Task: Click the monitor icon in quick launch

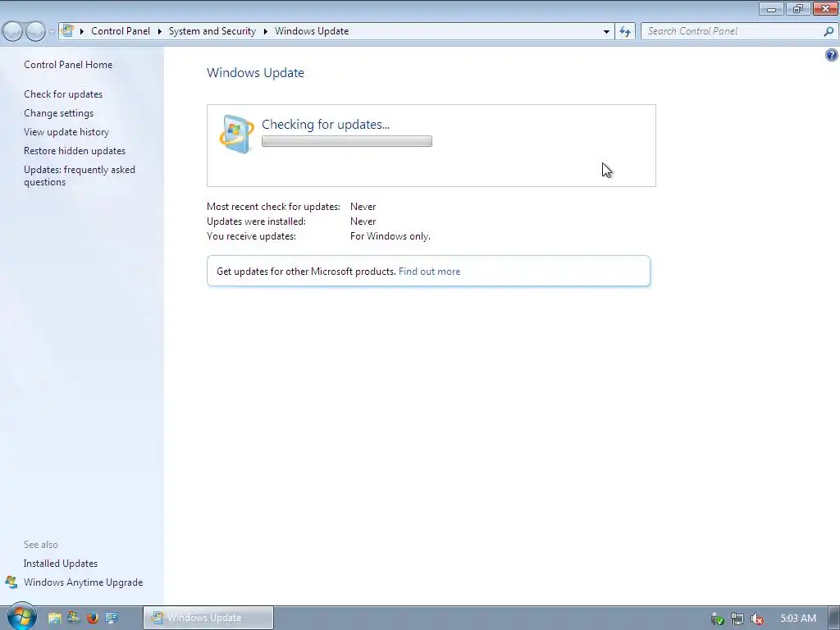Action: [112, 618]
